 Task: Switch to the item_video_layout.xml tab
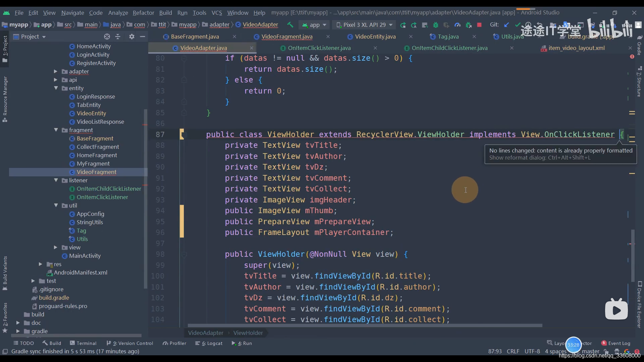577,48
